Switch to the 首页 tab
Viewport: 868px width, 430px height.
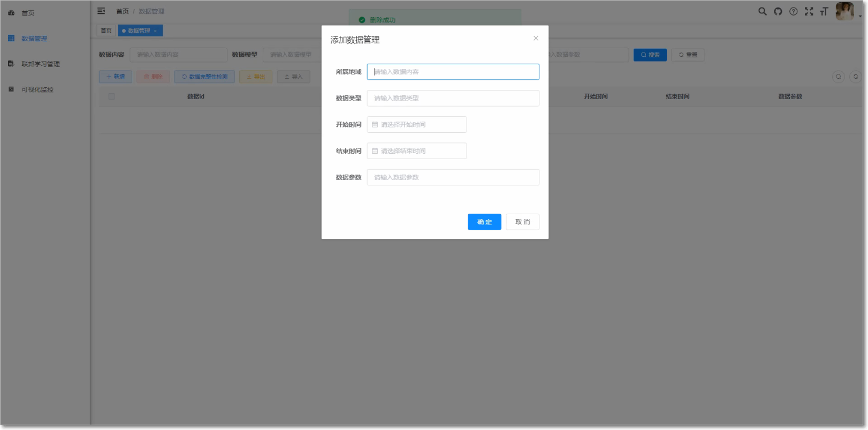coord(106,31)
